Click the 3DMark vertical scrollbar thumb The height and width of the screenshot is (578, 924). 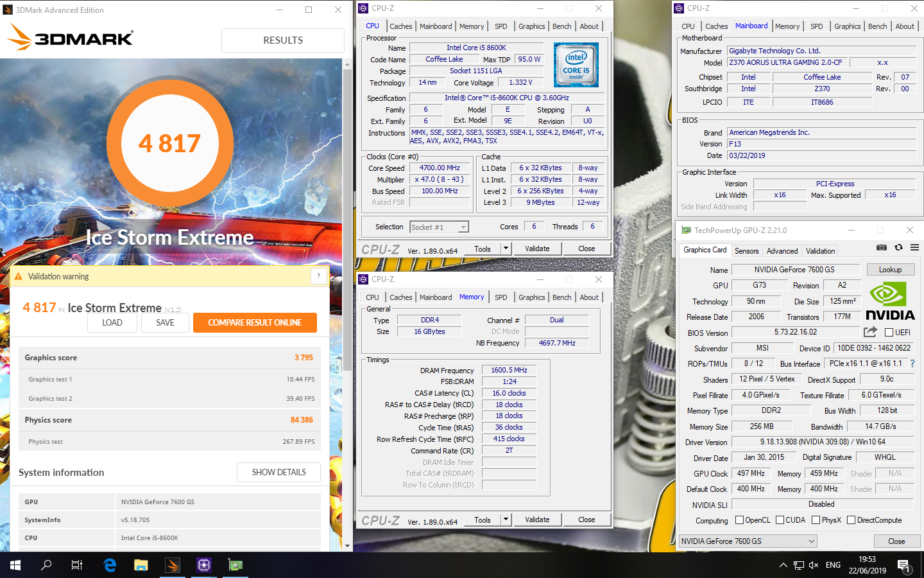(x=348, y=218)
